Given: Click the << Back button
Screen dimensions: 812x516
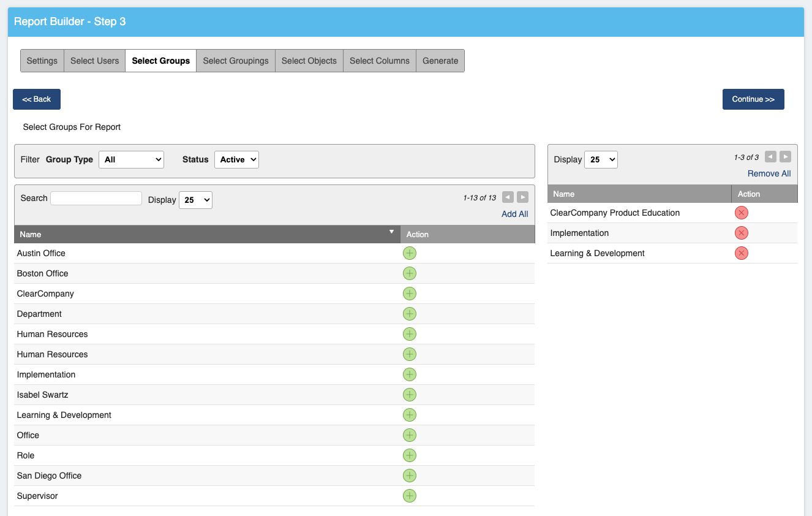Looking at the screenshot, I should 37,99.
